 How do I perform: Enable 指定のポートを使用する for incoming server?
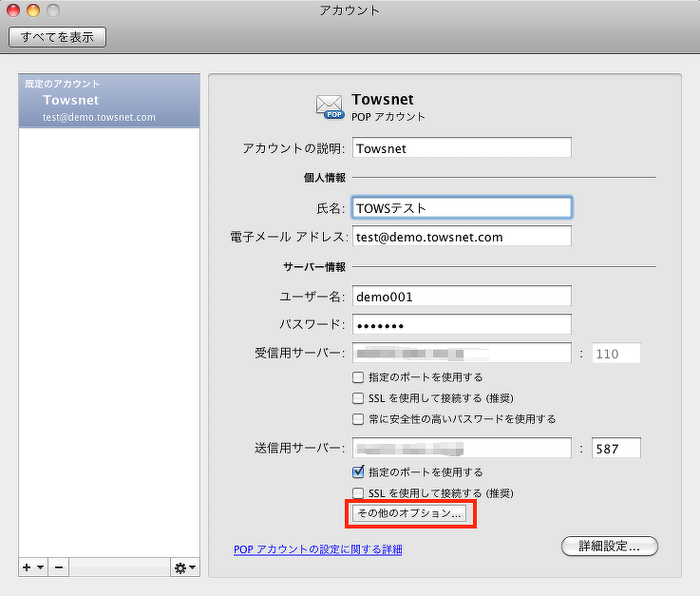359,377
